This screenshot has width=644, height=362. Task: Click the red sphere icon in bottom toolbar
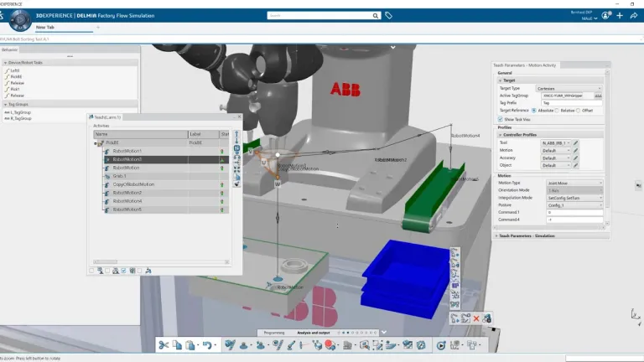pyautogui.click(x=330, y=345)
